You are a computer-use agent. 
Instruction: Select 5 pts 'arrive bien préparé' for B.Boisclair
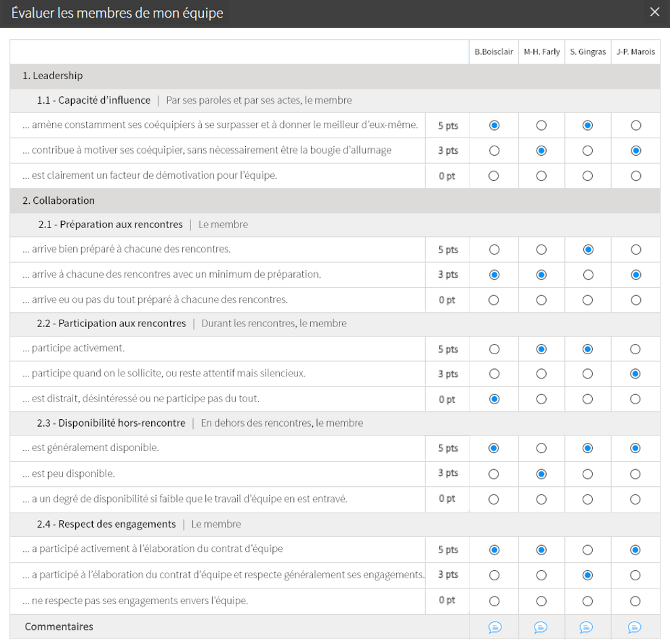495,249
